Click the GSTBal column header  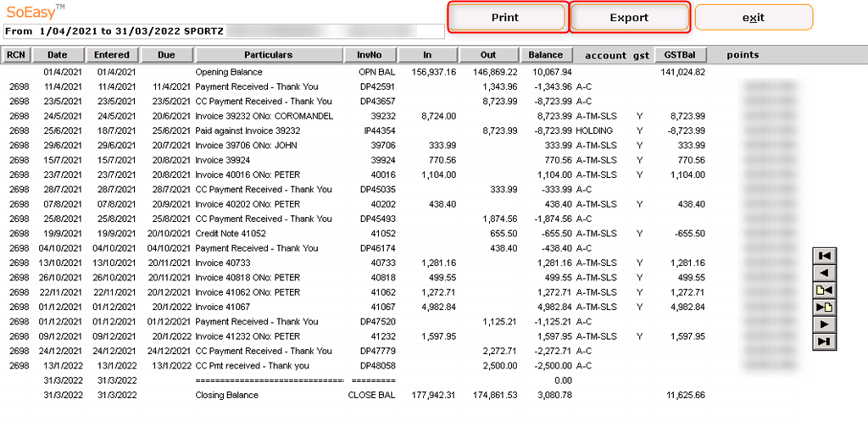pos(681,55)
